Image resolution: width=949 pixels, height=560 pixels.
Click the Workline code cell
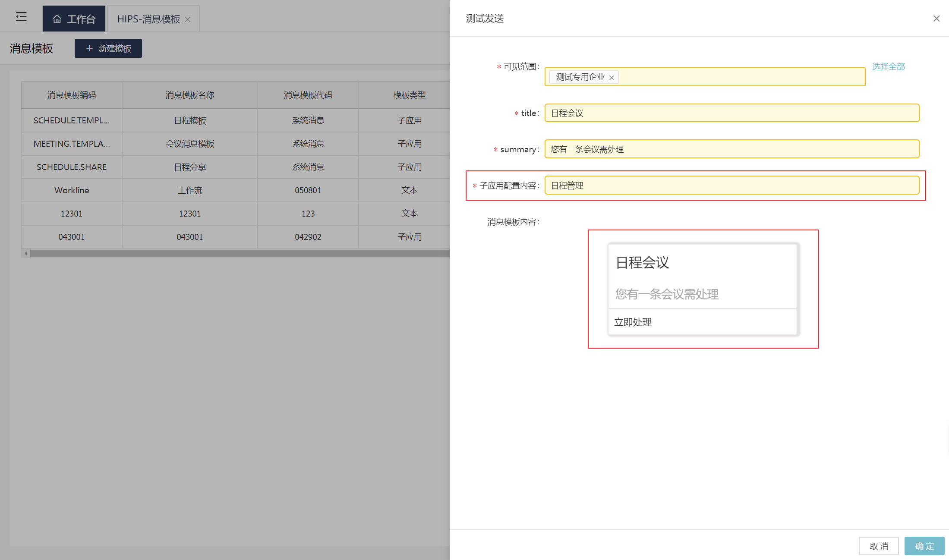(72, 190)
